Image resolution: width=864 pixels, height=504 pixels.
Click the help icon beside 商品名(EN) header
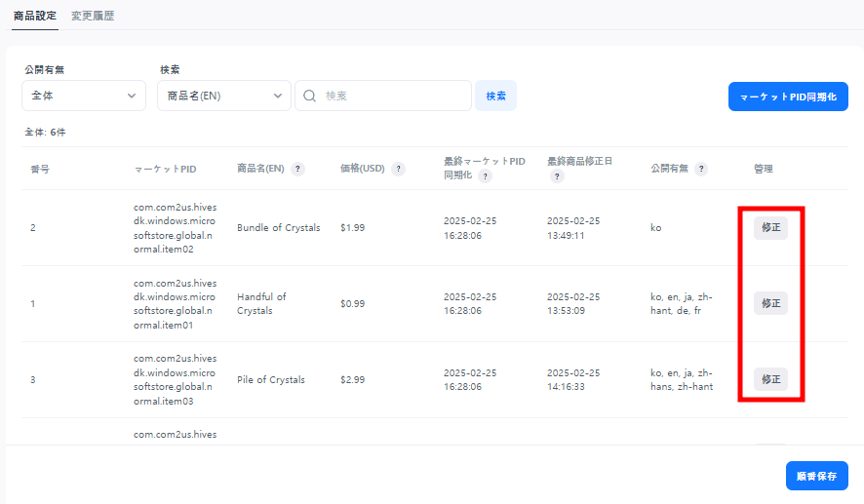297,169
